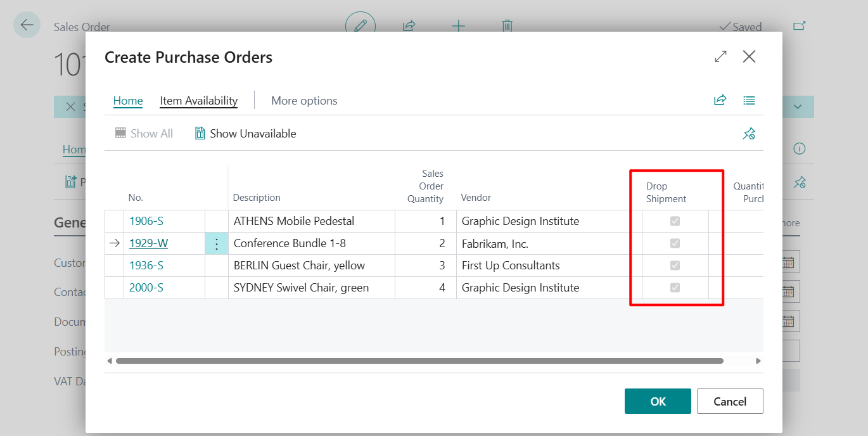The height and width of the screenshot is (436, 868).
Task: Switch to the Item Availability tab
Action: [198, 100]
